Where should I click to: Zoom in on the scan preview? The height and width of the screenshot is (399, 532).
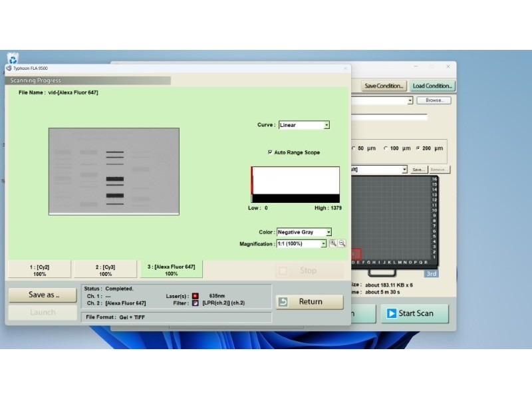point(333,243)
